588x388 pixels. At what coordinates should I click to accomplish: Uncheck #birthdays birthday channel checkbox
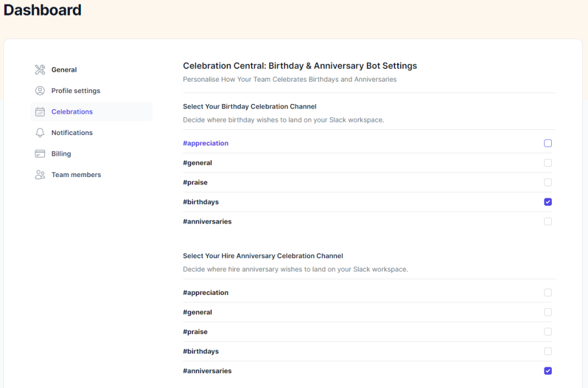tap(548, 202)
